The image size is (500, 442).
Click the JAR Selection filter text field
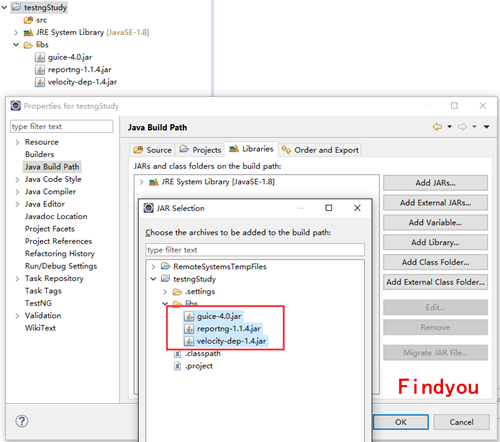point(255,250)
